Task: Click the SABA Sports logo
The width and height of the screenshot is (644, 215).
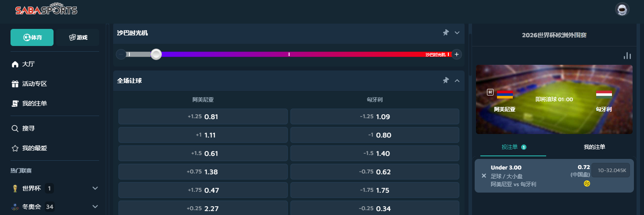Action: [x=46, y=10]
